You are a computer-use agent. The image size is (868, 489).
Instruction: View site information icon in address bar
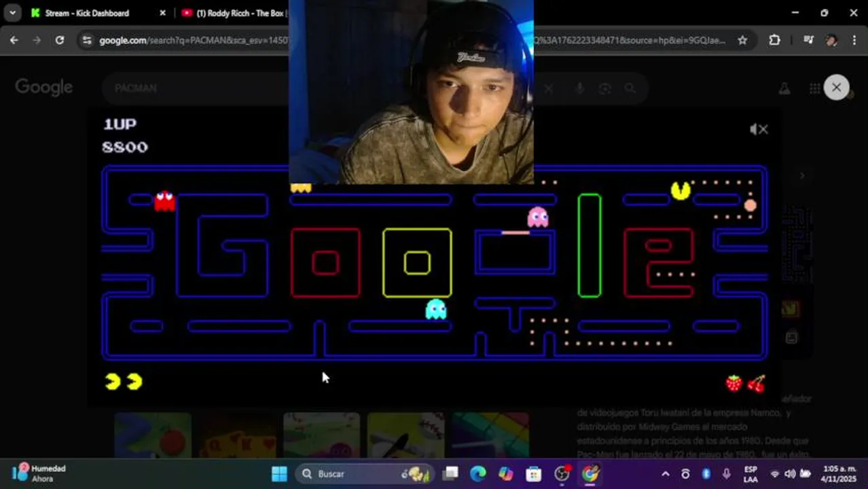click(x=86, y=41)
